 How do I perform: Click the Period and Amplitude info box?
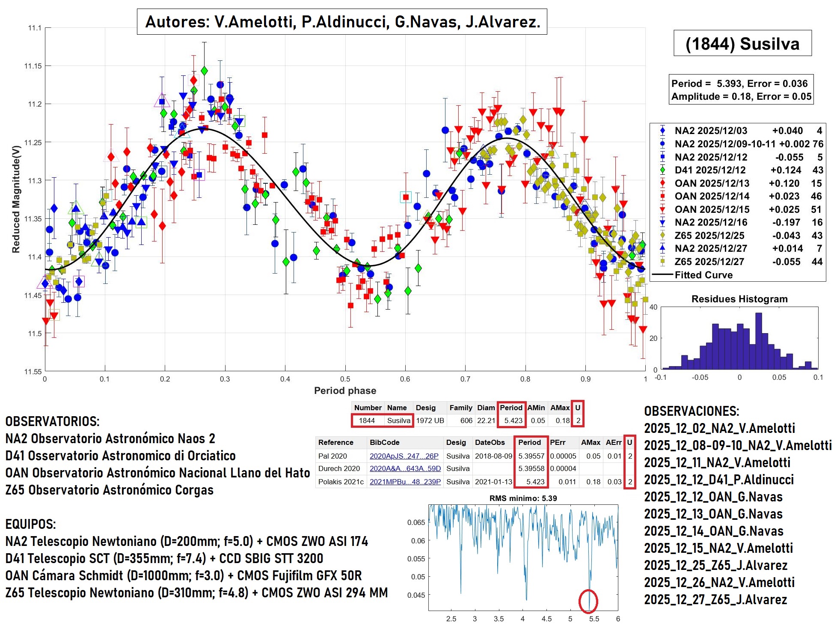(x=741, y=90)
